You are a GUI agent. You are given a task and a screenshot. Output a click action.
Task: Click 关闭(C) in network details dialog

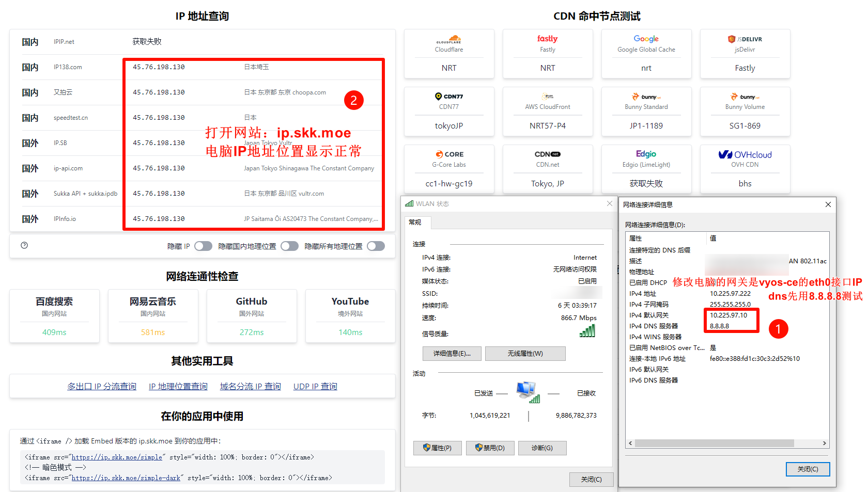[x=808, y=469]
